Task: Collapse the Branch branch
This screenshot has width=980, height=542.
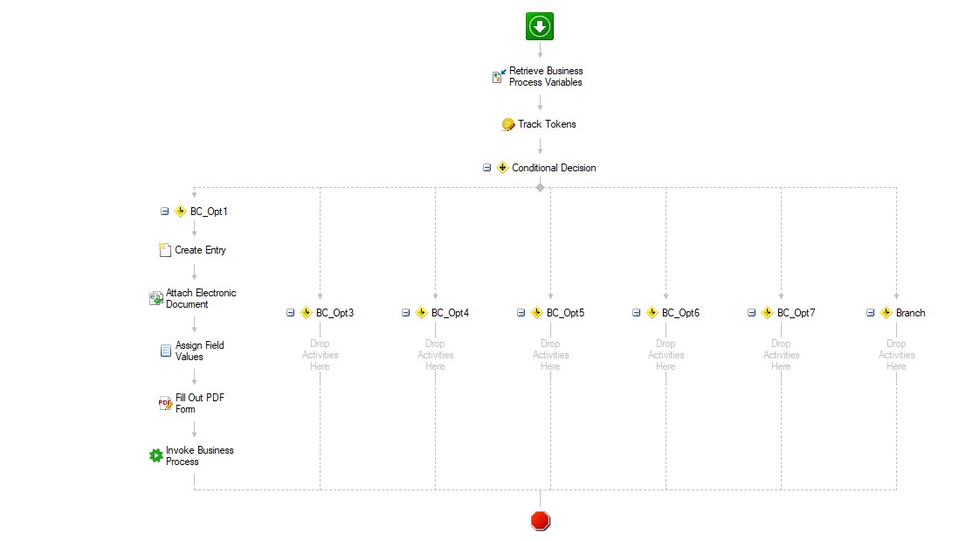Action: pyautogui.click(x=870, y=313)
